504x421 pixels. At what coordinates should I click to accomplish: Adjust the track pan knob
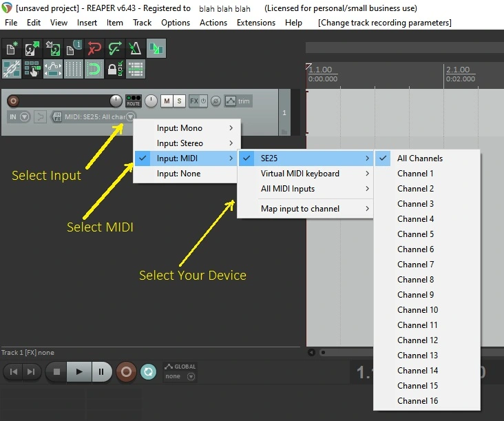coord(151,101)
